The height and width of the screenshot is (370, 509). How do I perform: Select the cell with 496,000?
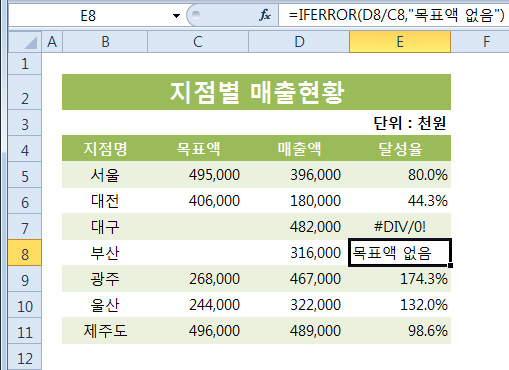198,331
